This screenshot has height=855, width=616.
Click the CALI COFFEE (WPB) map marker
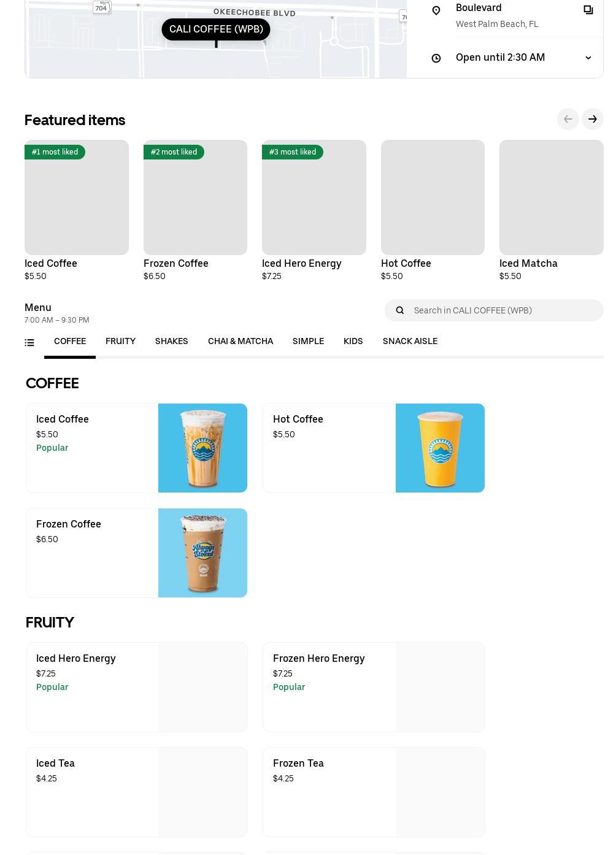[x=216, y=29]
